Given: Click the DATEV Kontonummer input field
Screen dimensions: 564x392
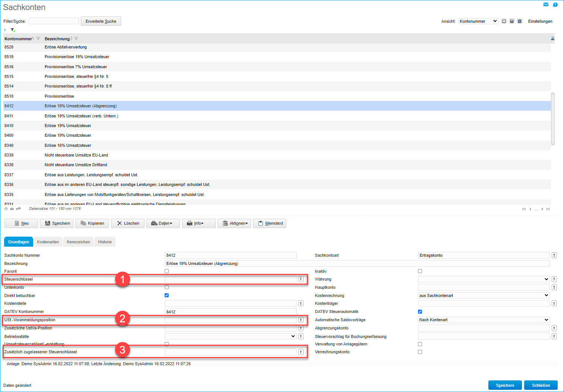Looking at the screenshot, I should point(231,312).
